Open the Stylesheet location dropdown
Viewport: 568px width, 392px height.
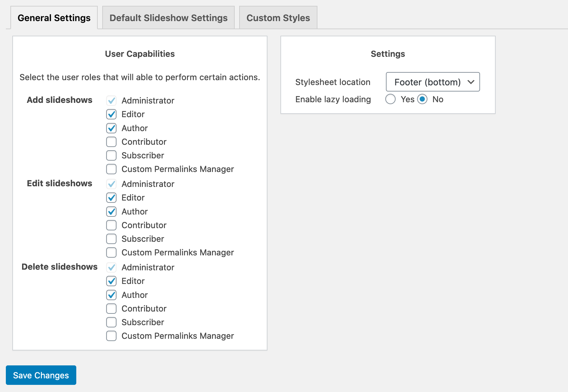(x=433, y=82)
